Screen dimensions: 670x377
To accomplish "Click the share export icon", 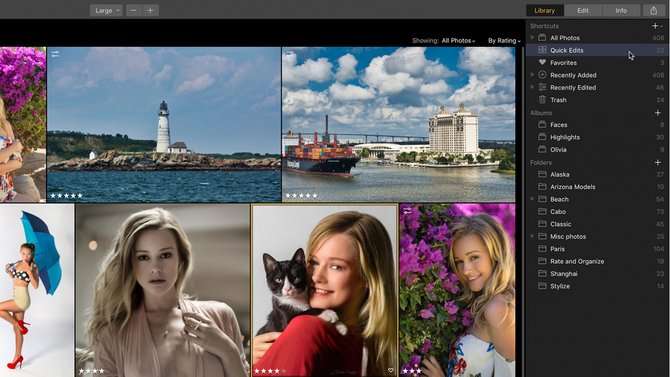I will (x=653, y=11).
